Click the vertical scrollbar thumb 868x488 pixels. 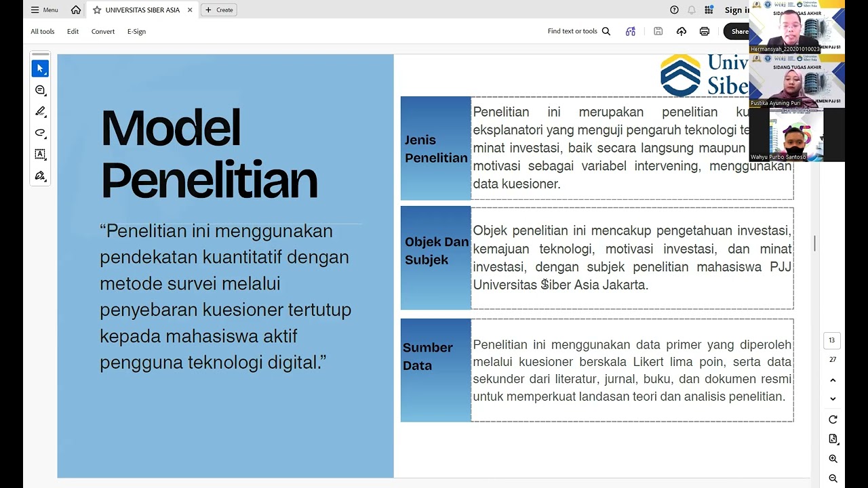pyautogui.click(x=814, y=243)
